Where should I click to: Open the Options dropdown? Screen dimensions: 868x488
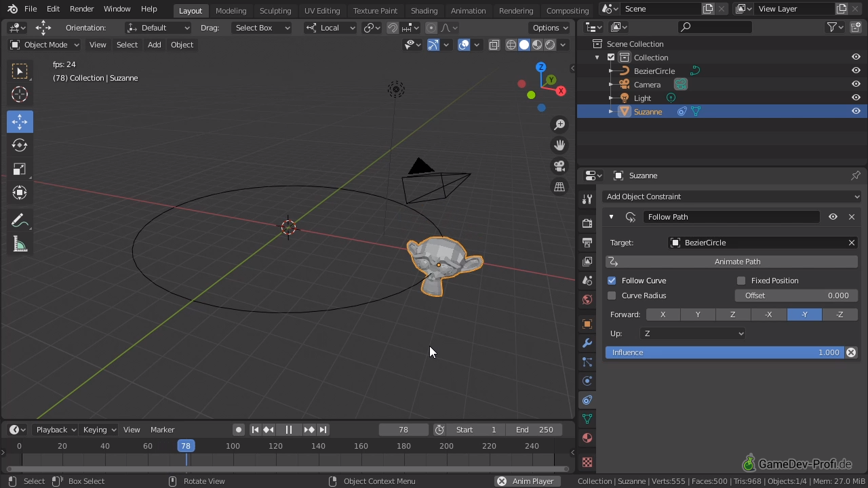coord(550,28)
